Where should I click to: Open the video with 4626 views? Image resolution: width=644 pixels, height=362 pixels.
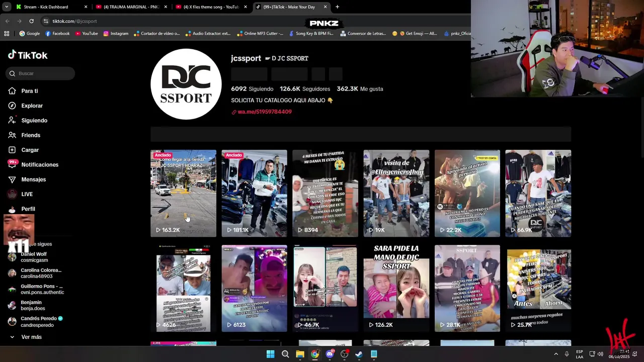pos(183,288)
